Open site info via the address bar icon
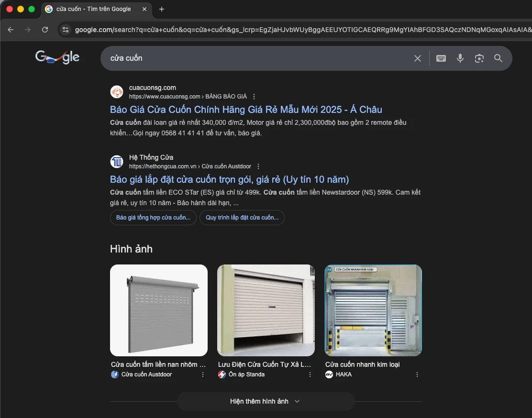This screenshot has width=532, height=418. coord(65,30)
